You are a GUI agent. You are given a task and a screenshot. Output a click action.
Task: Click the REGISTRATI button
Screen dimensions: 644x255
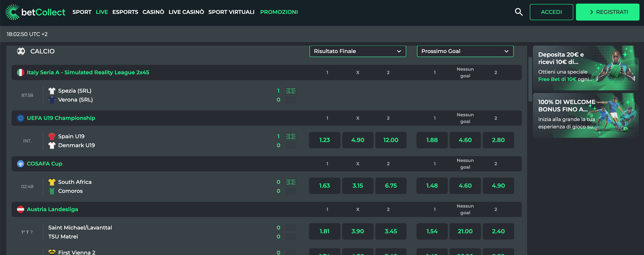coord(608,12)
